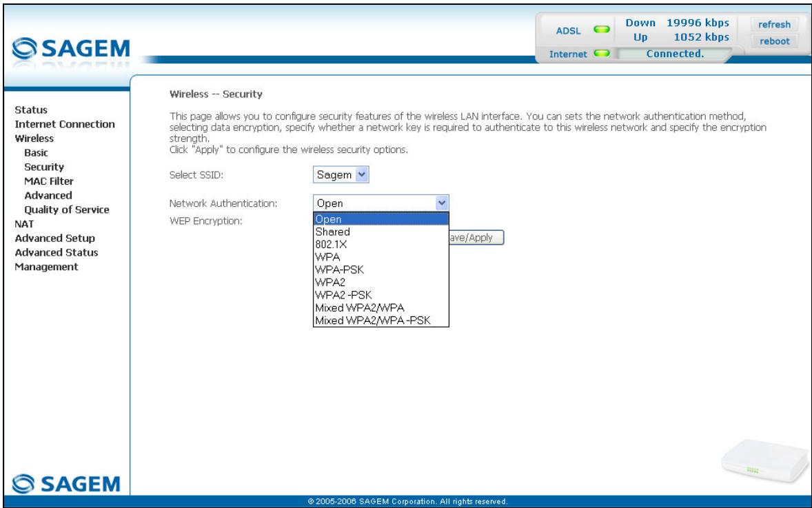
Task: Go to the Wireless Basic page
Action: 36,153
